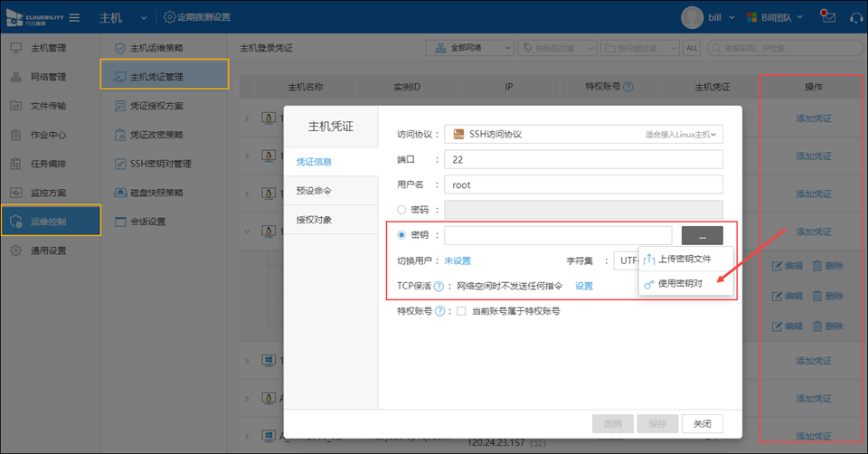The image size is (868, 454).
Task: Click the 未设置 link for 切换用户
Action: (x=458, y=260)
